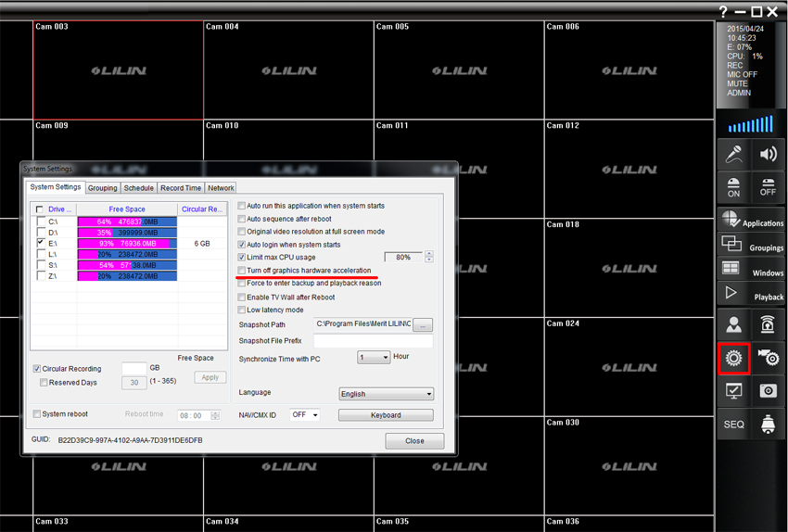
Task: Click the snapshot camera icon
Action: [768, 391]
